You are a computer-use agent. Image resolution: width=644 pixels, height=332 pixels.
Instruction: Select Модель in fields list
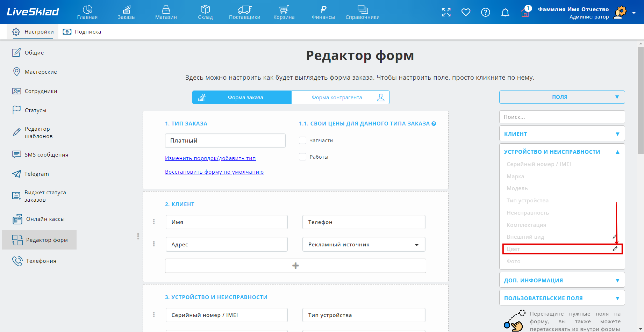(x=517, y=188)
